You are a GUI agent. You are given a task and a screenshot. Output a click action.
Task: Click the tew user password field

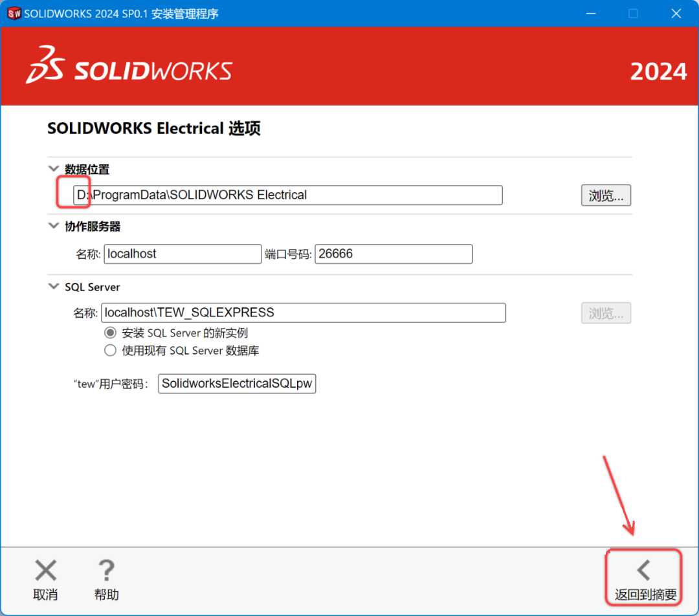[237, 384]
